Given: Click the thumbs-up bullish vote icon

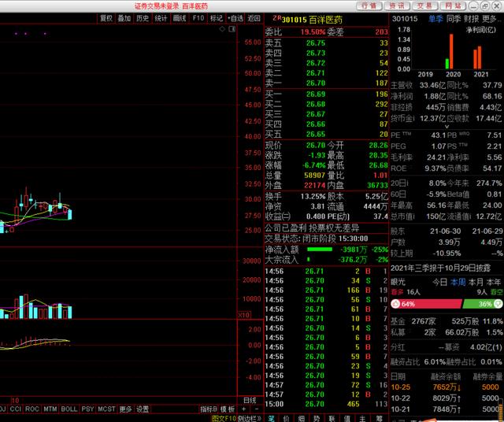Looking at the screenshot, I should 395,304.
